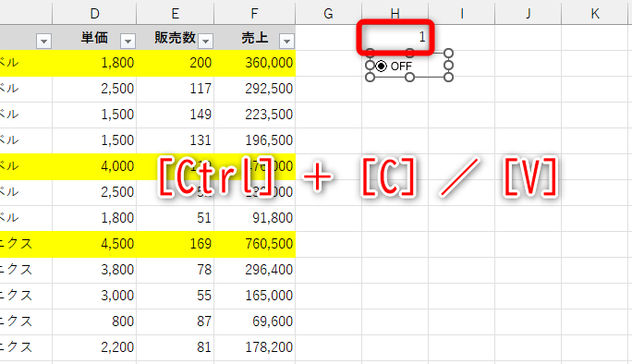The image size is (632, 364).
Task: Click the 178,200 sales cell
Action: click(255, 347)
